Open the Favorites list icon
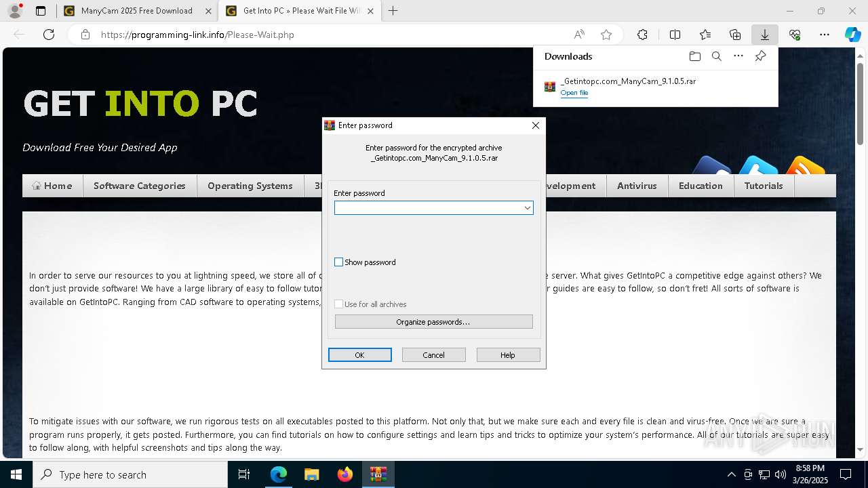This screenshot has height=488, width=868. (705, 35)
